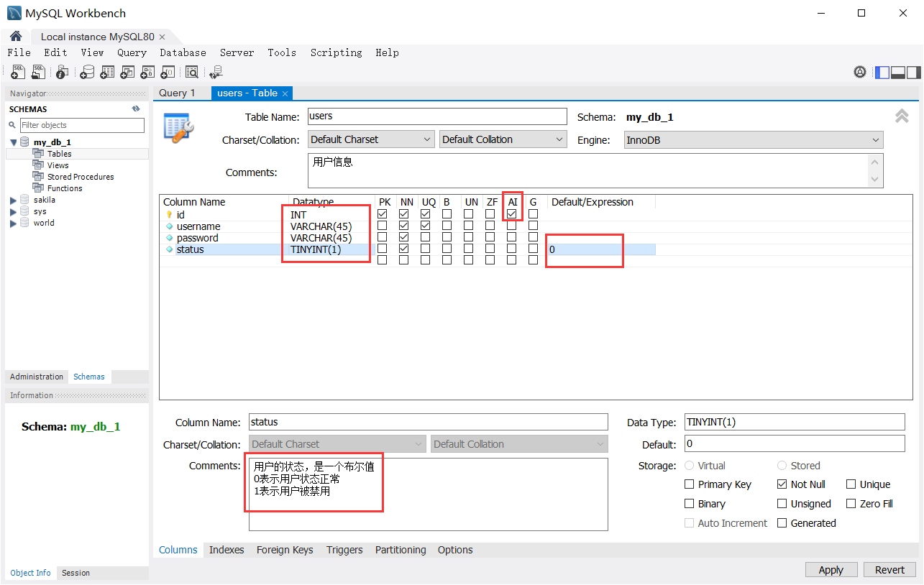This screenshot has width=924, height=585.
Task: Switch to the Indexes tab
Action: pos(227,550)
